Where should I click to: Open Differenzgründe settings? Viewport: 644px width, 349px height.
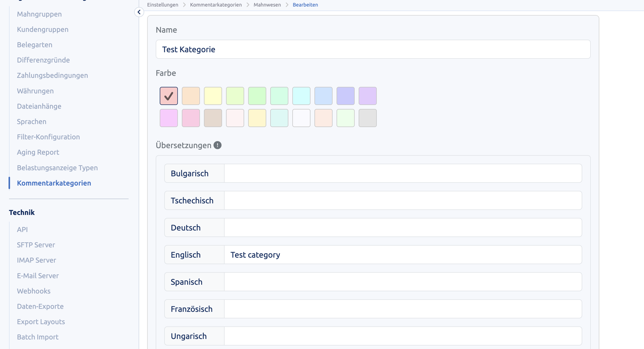[x=43, y=60]
